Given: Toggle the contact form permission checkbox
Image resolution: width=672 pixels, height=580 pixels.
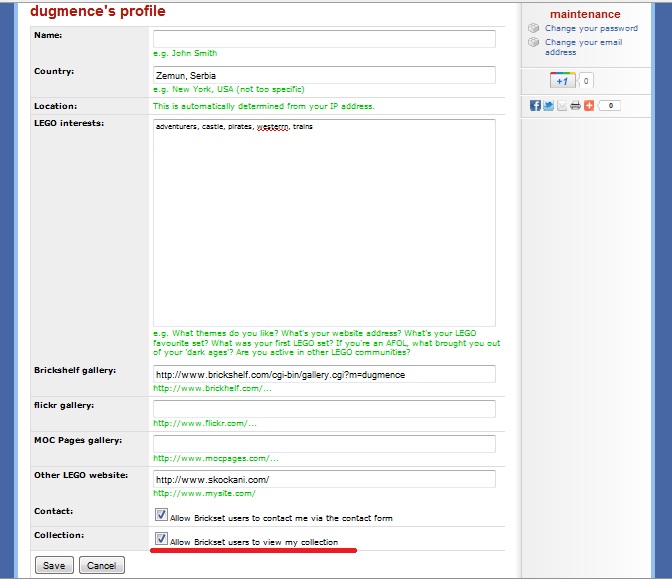Looking at the screenshot, I should point(161,514).
